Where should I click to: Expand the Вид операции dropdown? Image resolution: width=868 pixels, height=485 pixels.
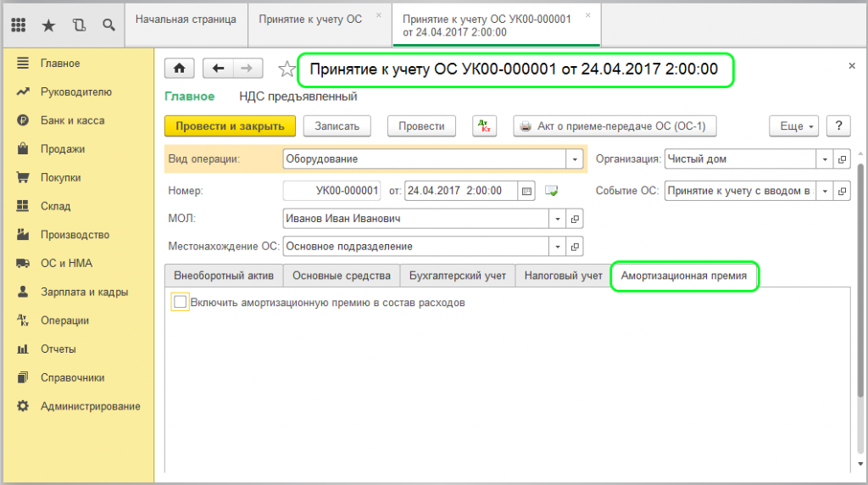(x=576, y=159)
